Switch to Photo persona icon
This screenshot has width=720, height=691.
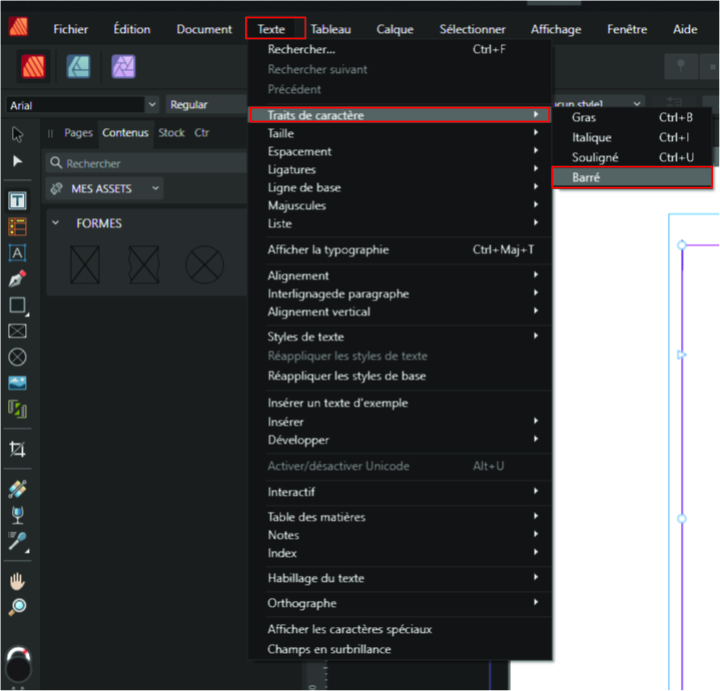coord(124,67)
